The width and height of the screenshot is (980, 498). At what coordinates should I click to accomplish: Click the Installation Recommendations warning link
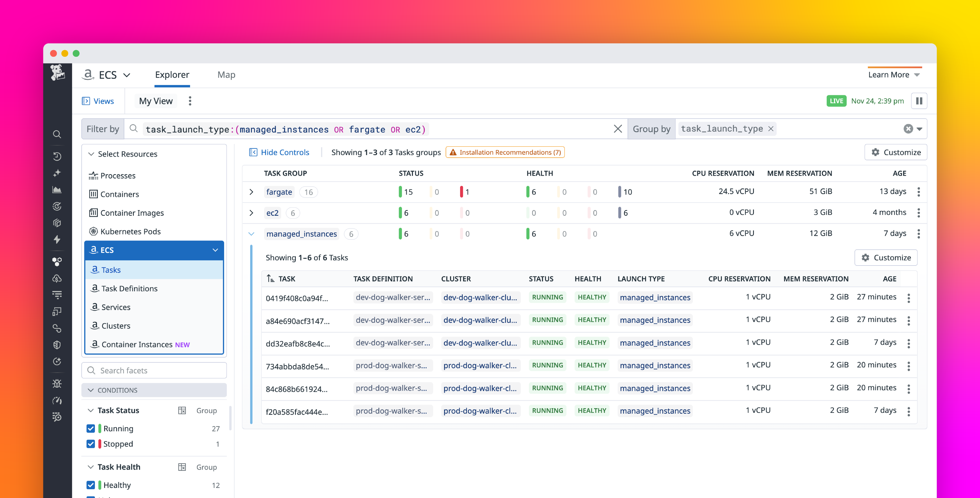click(505, 152)
